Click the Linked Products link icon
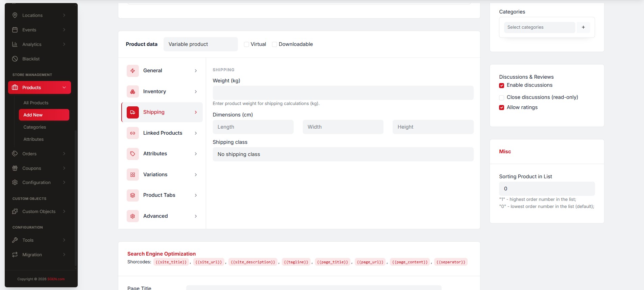Viewport: 644px width, 290px height. [133, 133]
